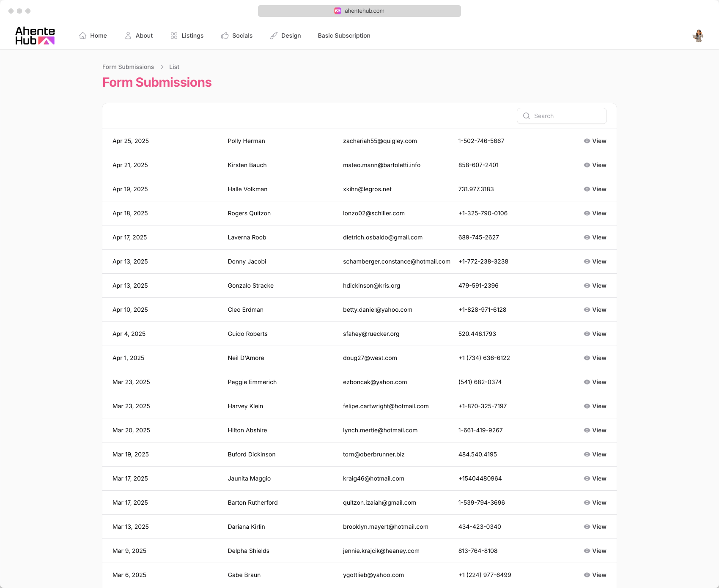Click the ahentehub.com address bar
719x588 pixels.
coord(359,11)
